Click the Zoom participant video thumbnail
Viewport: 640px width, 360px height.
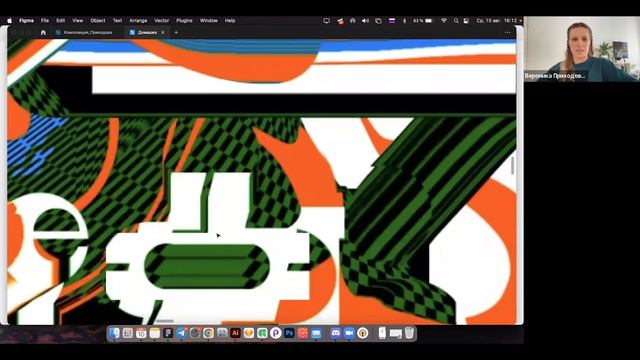(582, 49)
